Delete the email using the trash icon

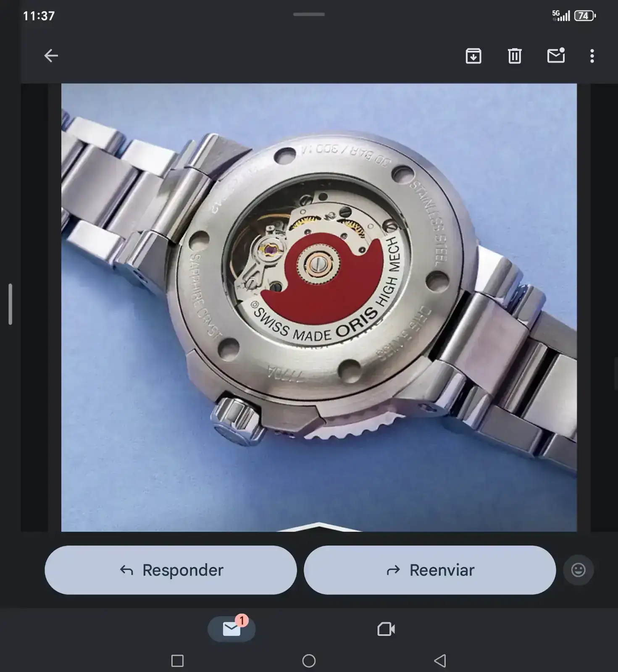coord(515,56)
